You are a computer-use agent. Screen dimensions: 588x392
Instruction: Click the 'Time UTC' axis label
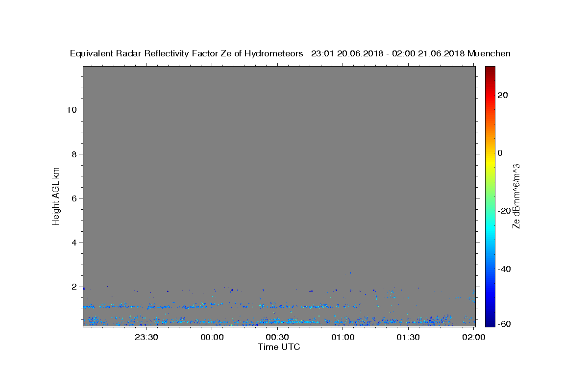279,347
